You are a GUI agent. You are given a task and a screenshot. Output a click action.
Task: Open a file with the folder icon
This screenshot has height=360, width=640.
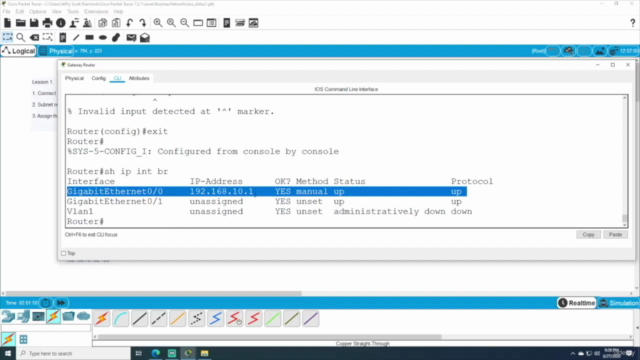point(20,23)
